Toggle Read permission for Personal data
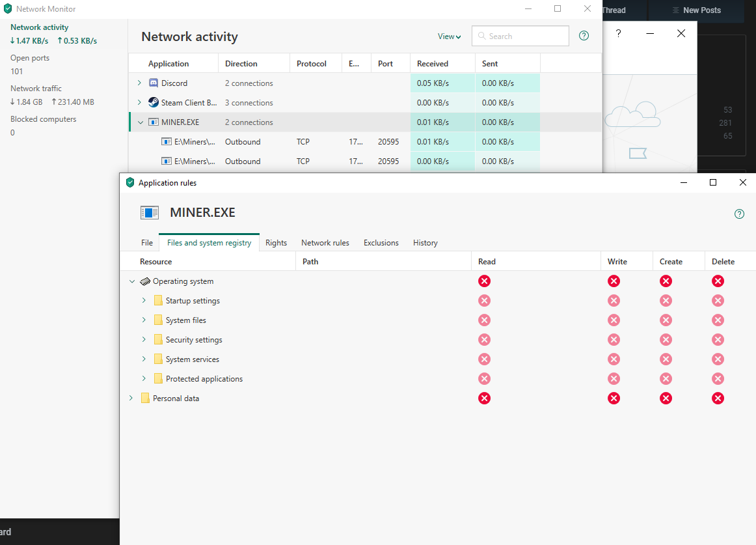This screenshot has height=545, width=756. pyautogui.click(x=485, y=398)
